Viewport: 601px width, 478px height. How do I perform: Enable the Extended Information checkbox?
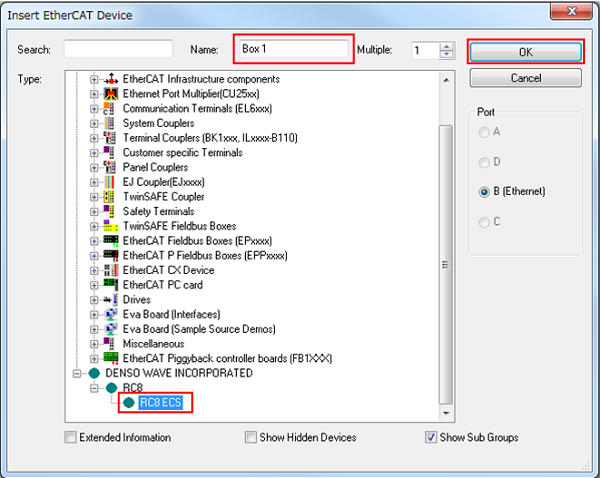point(70,437)
